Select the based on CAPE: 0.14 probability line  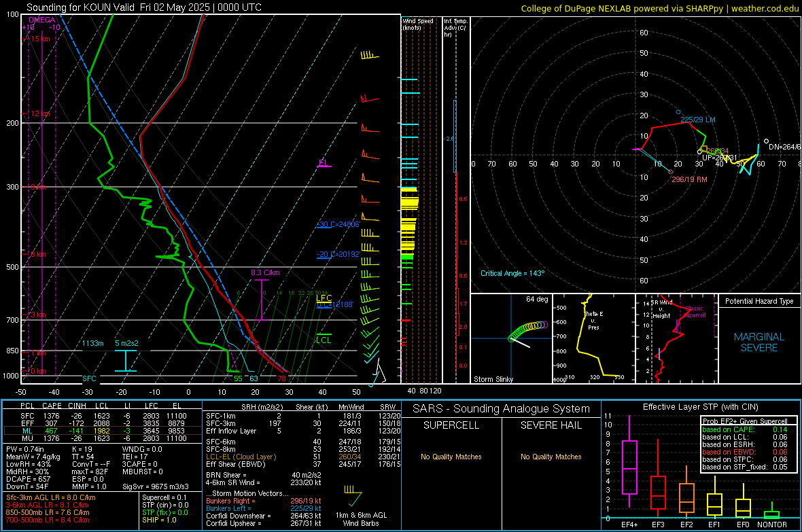click(x=745, y=429)
